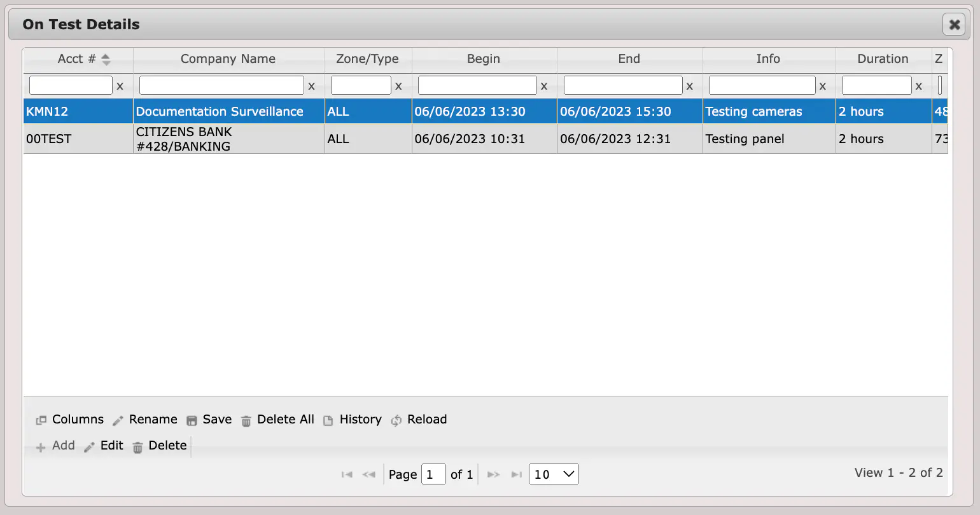Sort by the Acct # column arrows
Screen dimensions: 980x515
(106, 59)
